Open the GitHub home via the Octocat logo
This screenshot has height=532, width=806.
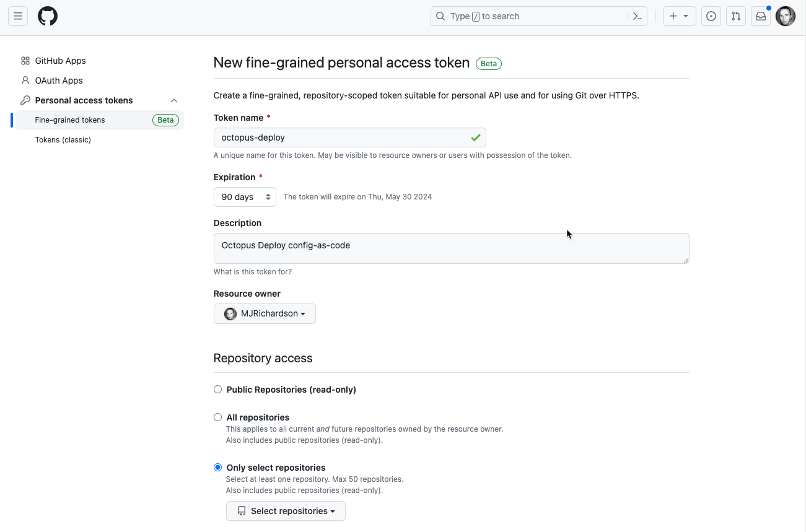tap(47, 16)
